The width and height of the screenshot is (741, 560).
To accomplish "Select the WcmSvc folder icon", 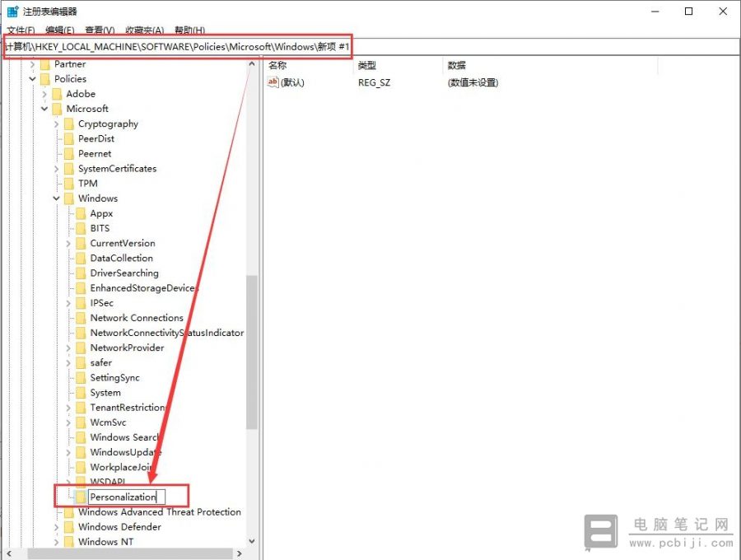I will [x=82, y=422].
